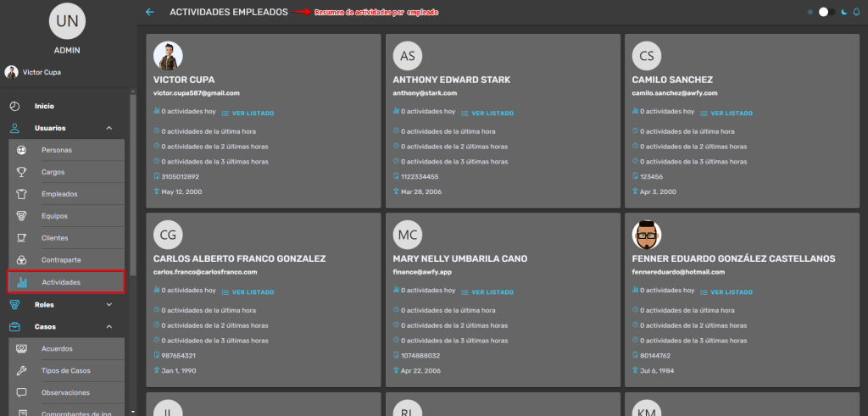Click the Equipos icon
Screen dimensions: 868x416
(x=21, y=216)
